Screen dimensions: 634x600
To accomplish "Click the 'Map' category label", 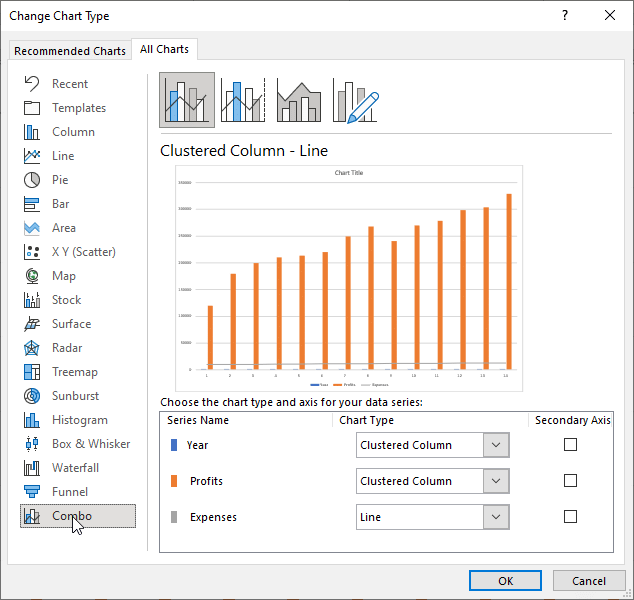I will coord(63,276).
